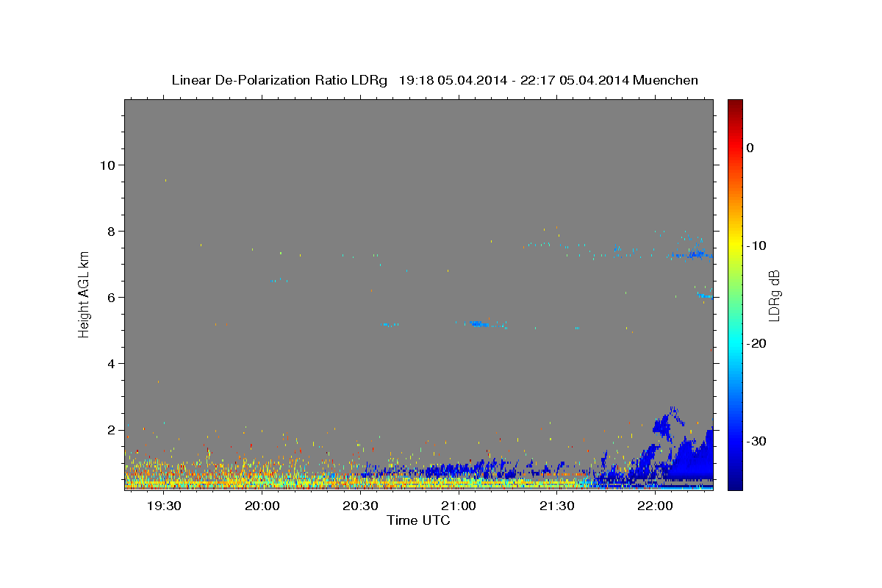Screen dimensions: 882x588
Task: Click the dark red top of colorbar
Action: 735,104
